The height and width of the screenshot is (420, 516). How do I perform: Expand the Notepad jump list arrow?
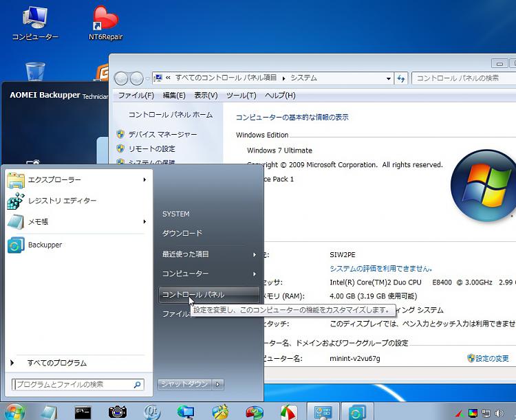[144, 221]
